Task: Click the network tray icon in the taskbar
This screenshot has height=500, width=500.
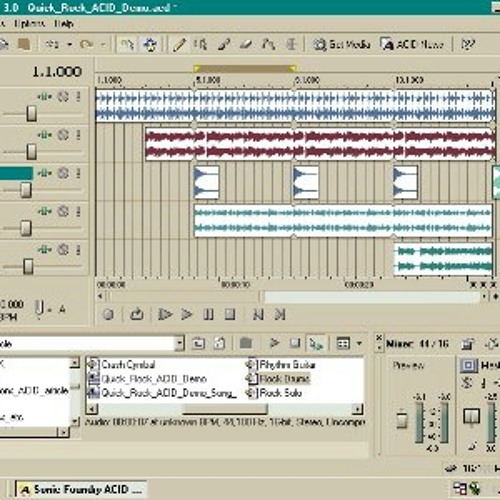Action: tap(460, 489)
